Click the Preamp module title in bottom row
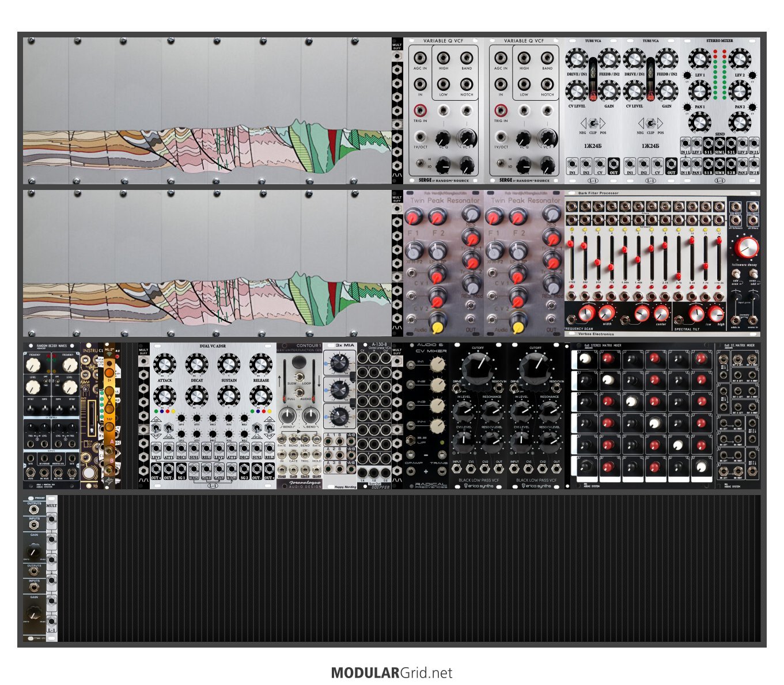The width and height of the screenshot is (784, 685). coord(39,497)
